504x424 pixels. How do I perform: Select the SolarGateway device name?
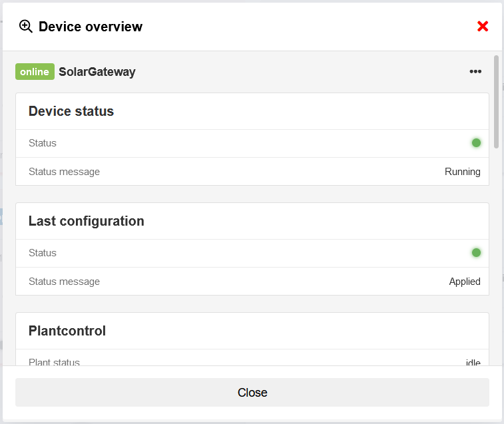[x=97, y=72]
